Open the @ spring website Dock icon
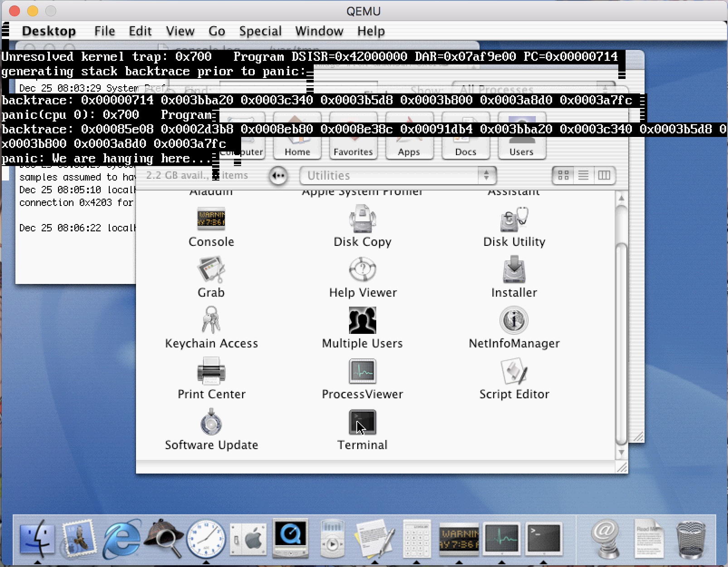Image resolution: width=728 pixels, height=567 pixels. 605,539
